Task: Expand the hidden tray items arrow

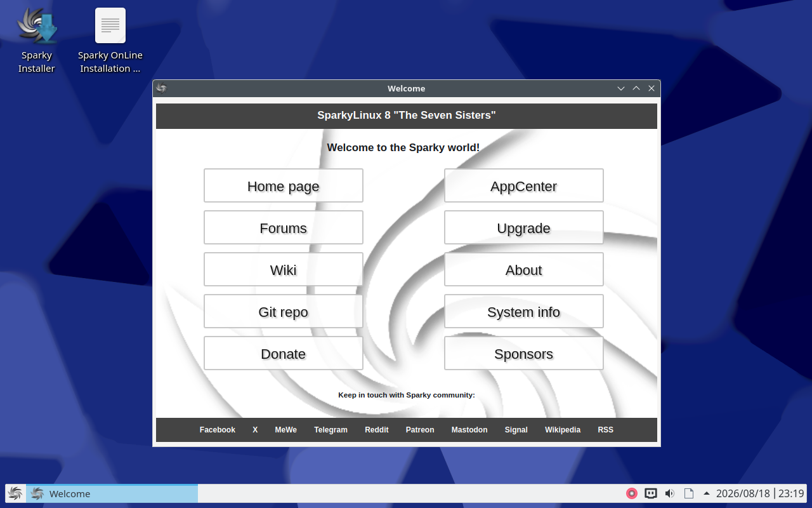Action: pyautogui.click(x=706, y=493)
